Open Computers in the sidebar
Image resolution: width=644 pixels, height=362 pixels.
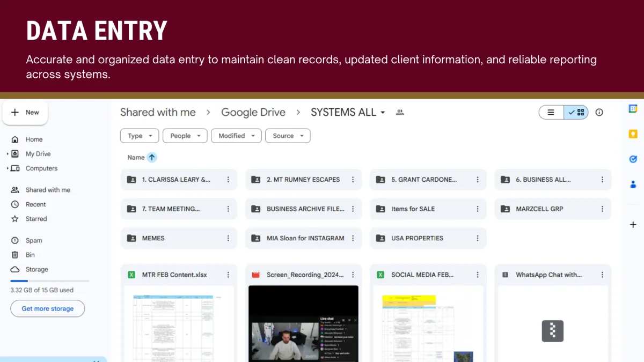coord(41,168)
